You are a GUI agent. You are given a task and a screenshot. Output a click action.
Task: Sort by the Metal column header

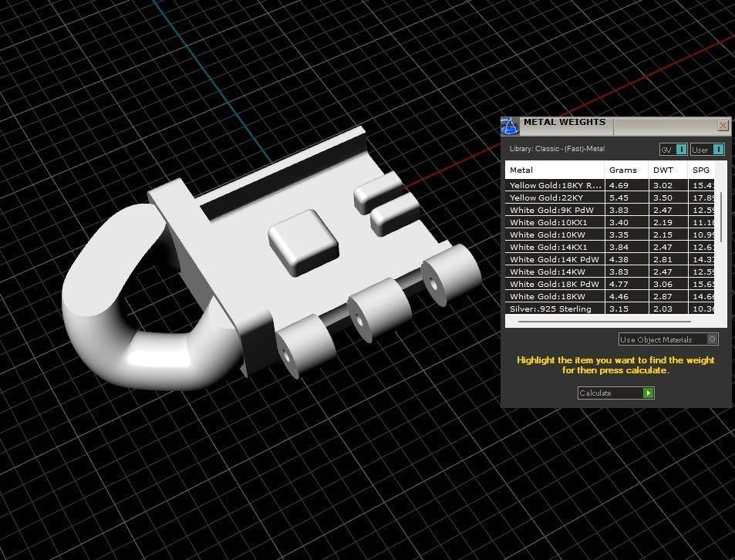[555, 170]
